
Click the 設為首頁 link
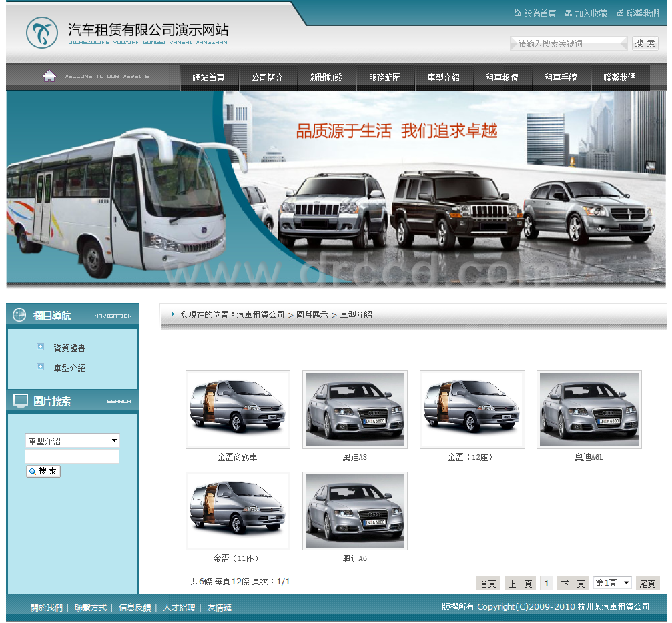(540, 13)
